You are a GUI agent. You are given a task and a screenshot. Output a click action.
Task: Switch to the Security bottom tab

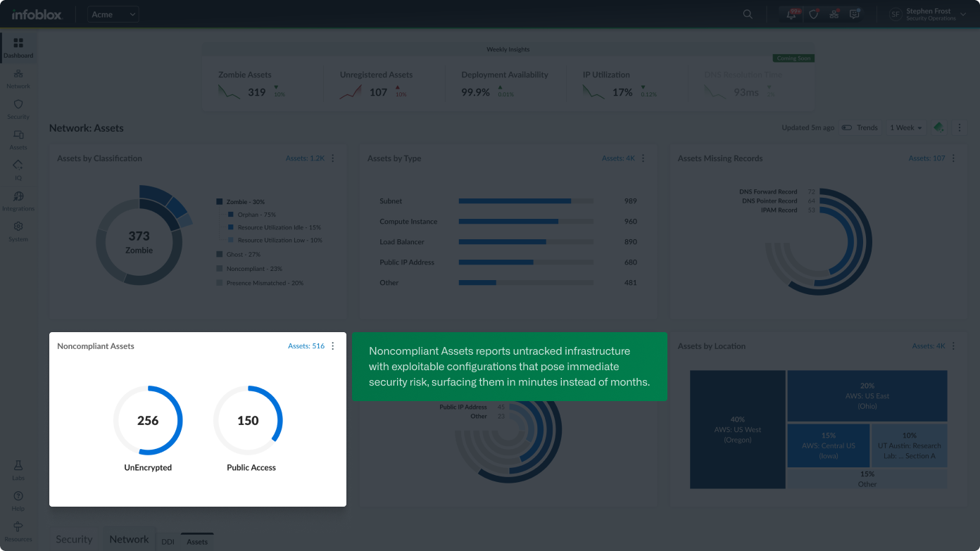coord(74,539)
